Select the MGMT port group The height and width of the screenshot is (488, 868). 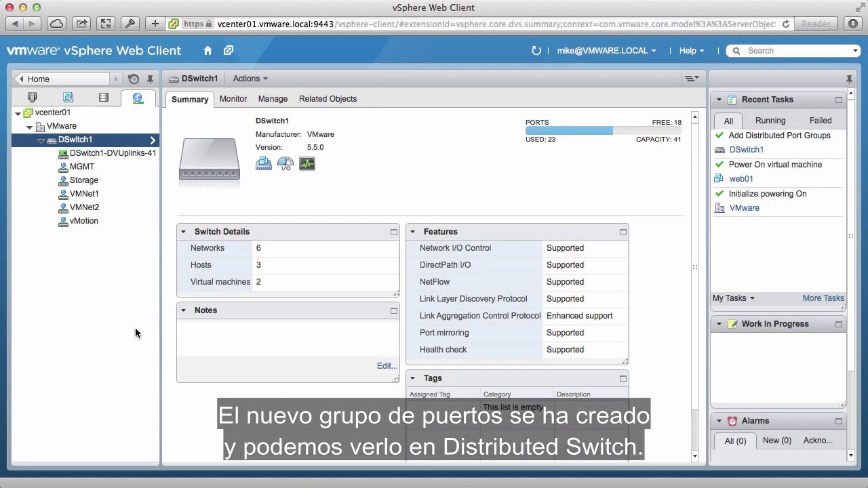[x=82, y=167]
